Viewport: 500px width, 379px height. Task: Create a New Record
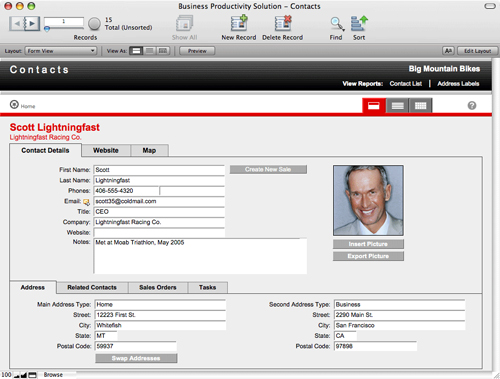(x=239, y=23)
